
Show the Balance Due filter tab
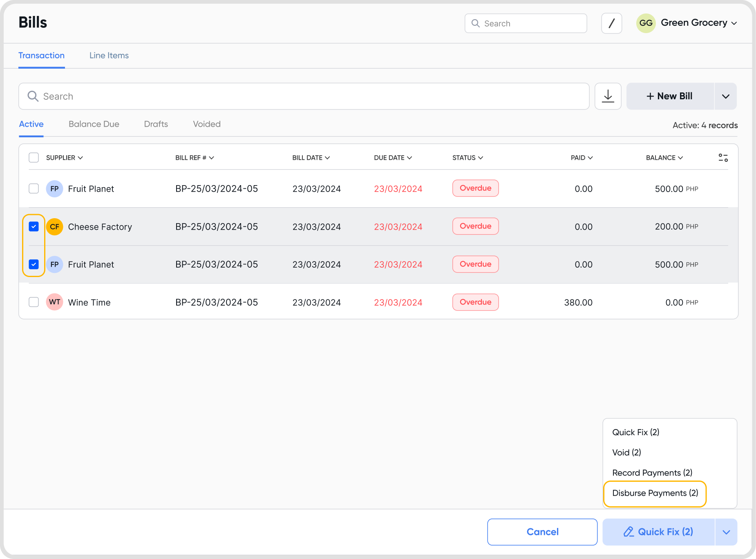94,124
